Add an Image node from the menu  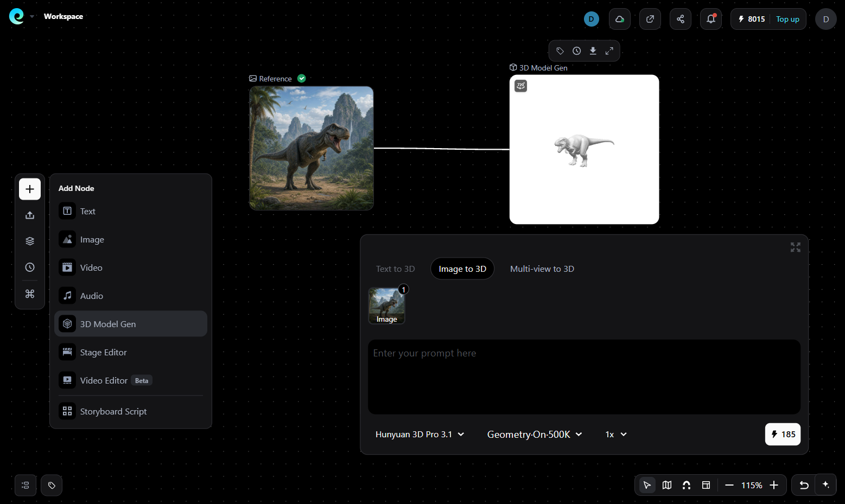pyautogui.click(x=131, y=239)
